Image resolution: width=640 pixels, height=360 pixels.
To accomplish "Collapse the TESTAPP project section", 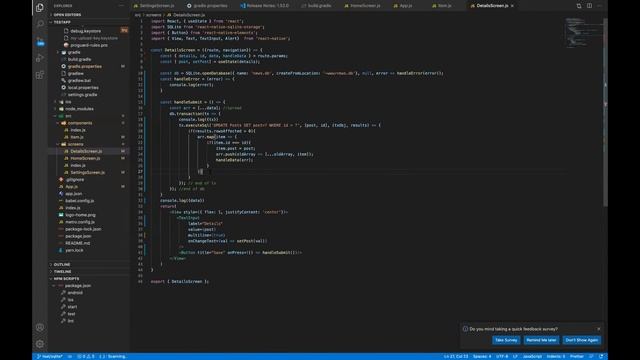I will pos(62,22).
